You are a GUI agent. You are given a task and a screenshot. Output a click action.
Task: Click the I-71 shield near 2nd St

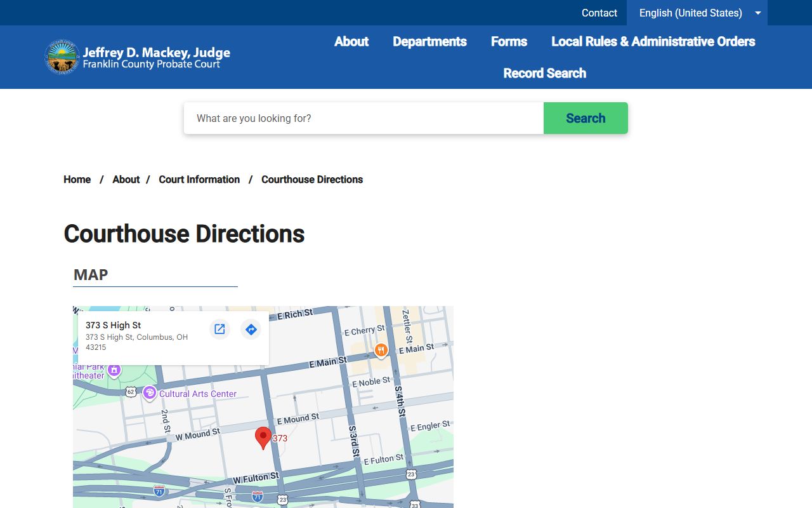159,491
